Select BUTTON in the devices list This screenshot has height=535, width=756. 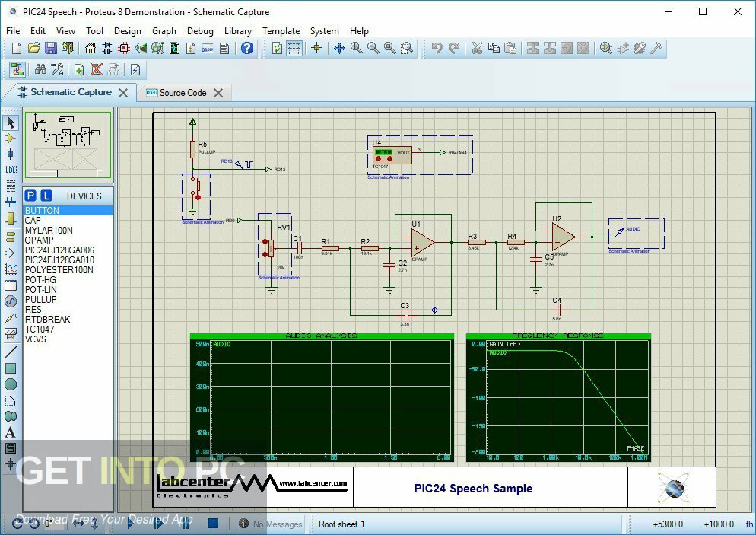(x=68, y=210)
